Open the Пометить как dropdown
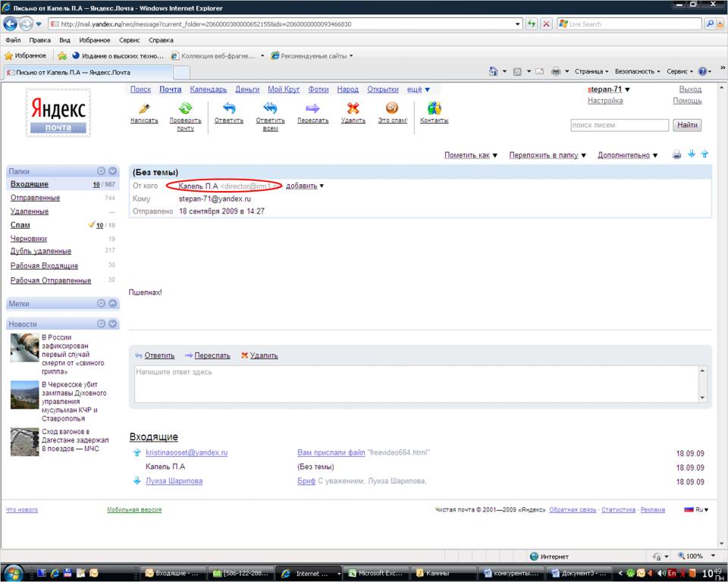The width and height of the screenshot is (728, 582). pyautogui.click(x=471, y=155)
